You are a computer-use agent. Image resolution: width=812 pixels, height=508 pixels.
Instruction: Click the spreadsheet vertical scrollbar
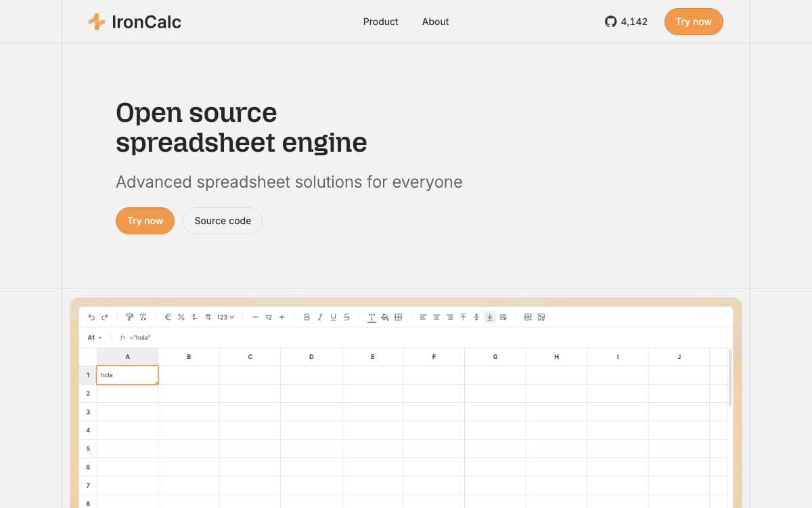click(x=730, y=378)
